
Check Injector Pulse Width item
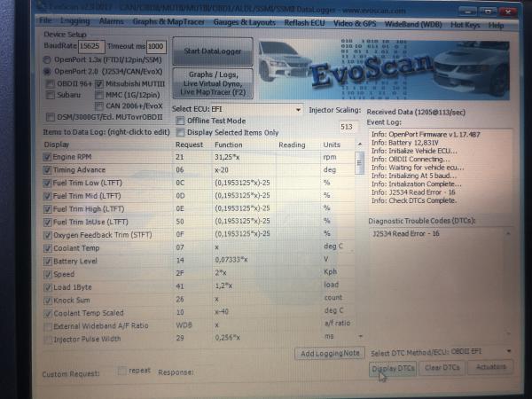pos(48,340)
